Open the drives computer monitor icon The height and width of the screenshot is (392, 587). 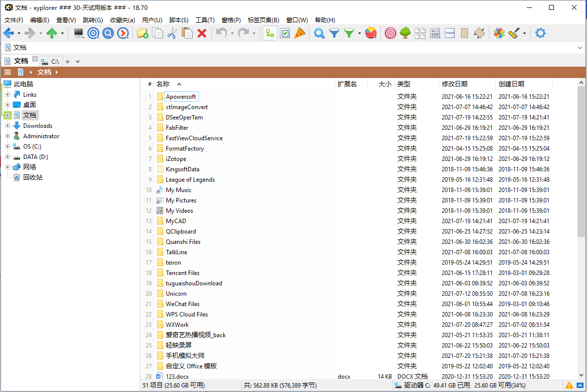[78, 33]
